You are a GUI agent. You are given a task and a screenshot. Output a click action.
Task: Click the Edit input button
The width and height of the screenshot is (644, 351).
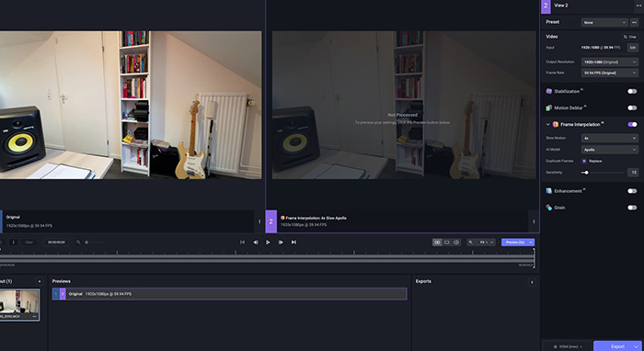tap(633, 48)
